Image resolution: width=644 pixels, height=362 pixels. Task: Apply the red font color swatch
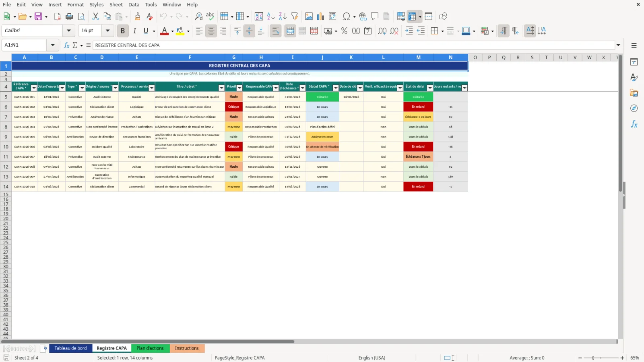pyautogui.click(x=164, y=31)
